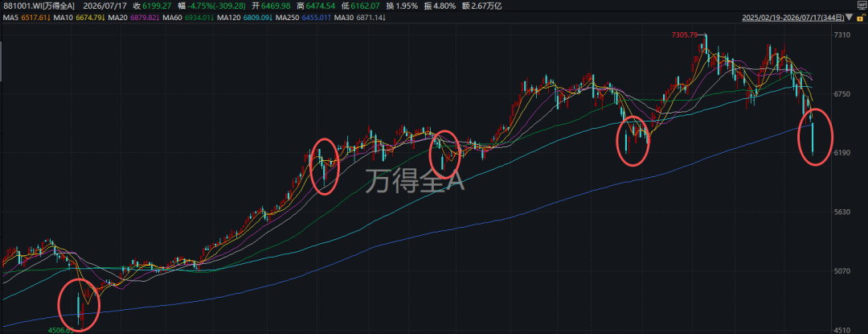Click the MA10 indicator label
Viewport: 868px width, 334px height.
[65, 19]
